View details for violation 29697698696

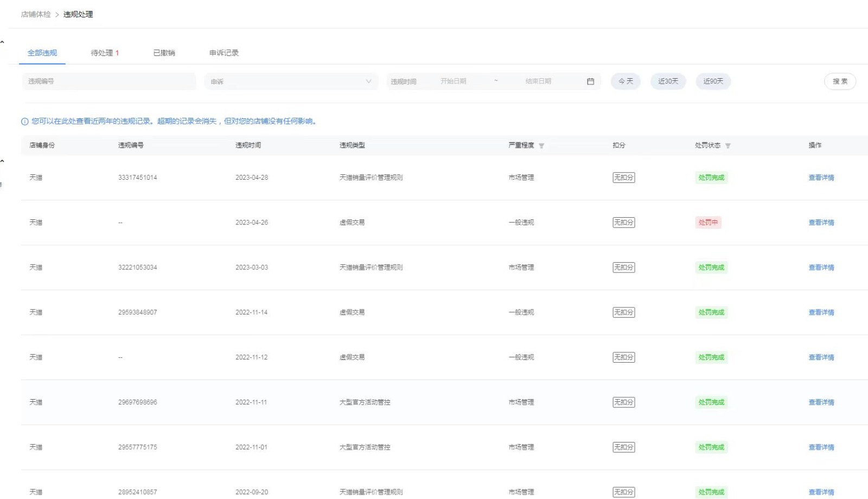(821, 402)
